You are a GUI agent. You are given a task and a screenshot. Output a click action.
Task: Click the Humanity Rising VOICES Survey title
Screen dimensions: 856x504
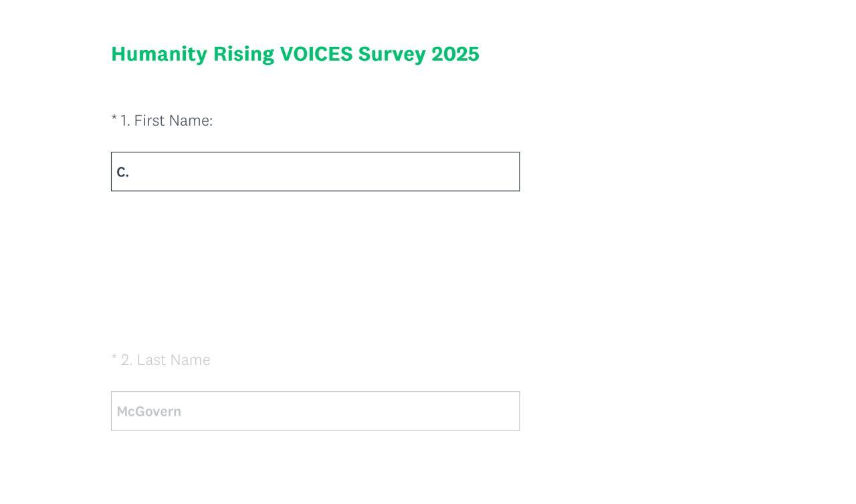pos(295,54)
